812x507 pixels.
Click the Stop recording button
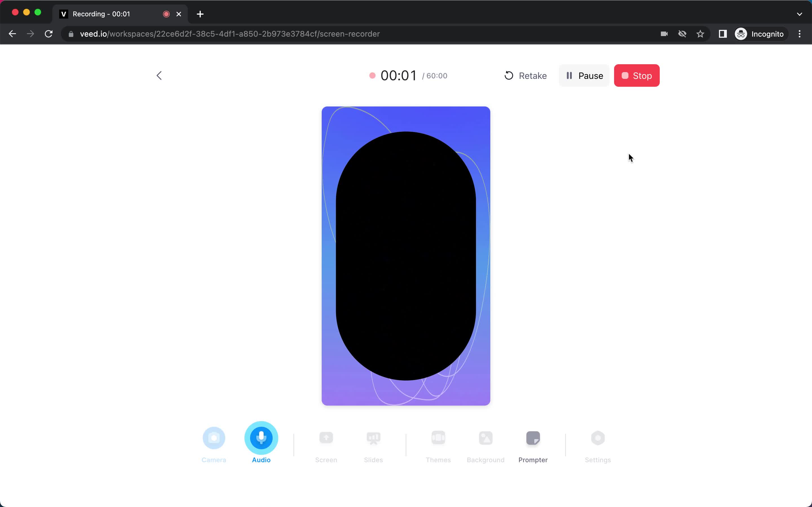click(637, 75)
